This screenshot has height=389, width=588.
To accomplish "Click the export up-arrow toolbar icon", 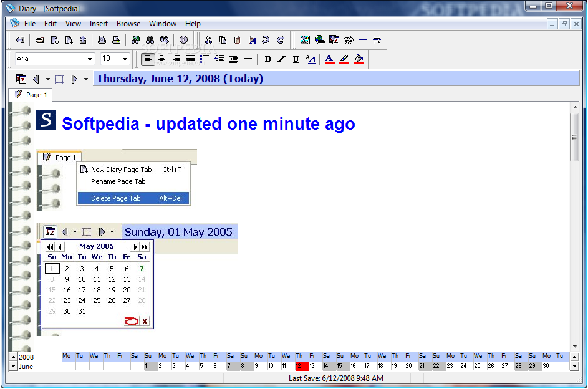I will (x=83, y=40).
